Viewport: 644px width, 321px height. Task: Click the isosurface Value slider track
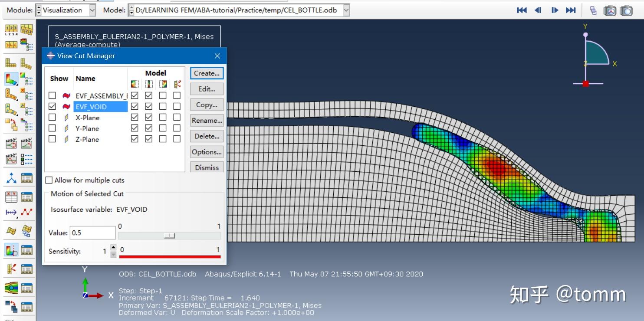click(x=169, y=236)
